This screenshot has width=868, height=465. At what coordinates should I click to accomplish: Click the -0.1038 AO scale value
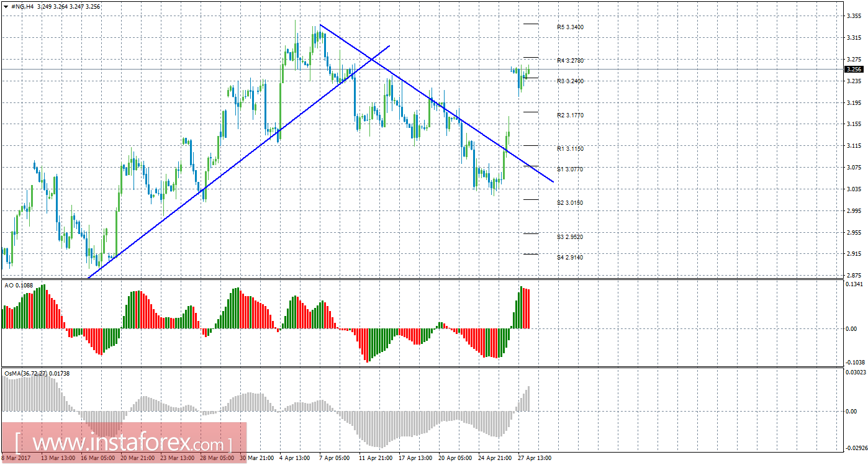click(x=855, y=362)
